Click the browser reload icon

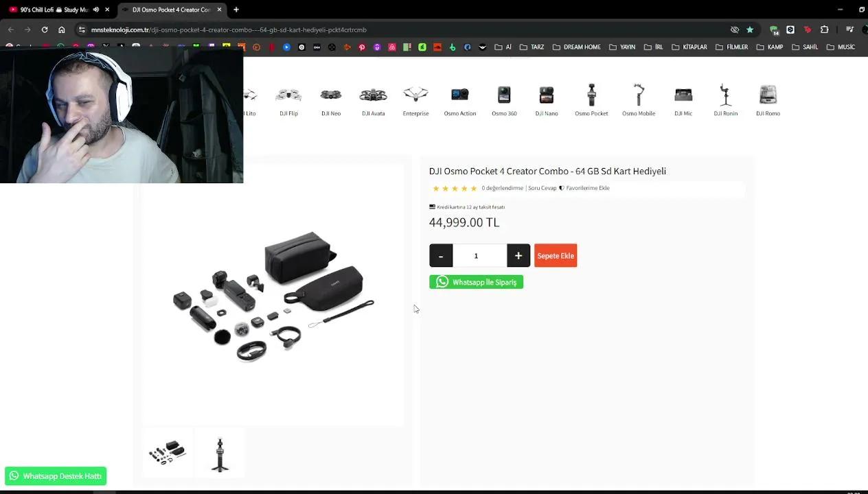point(45,30)
